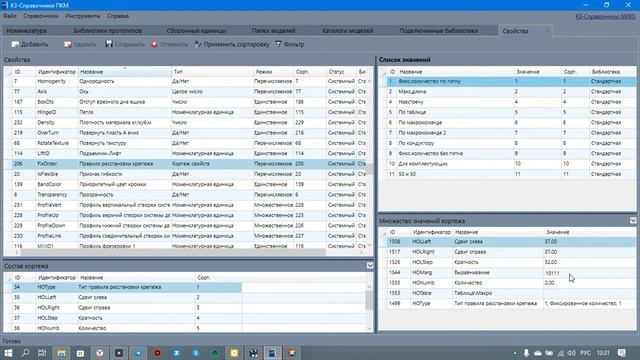
Task: Sort Свойства table by Название column
Action: click(x=124, y=71)
